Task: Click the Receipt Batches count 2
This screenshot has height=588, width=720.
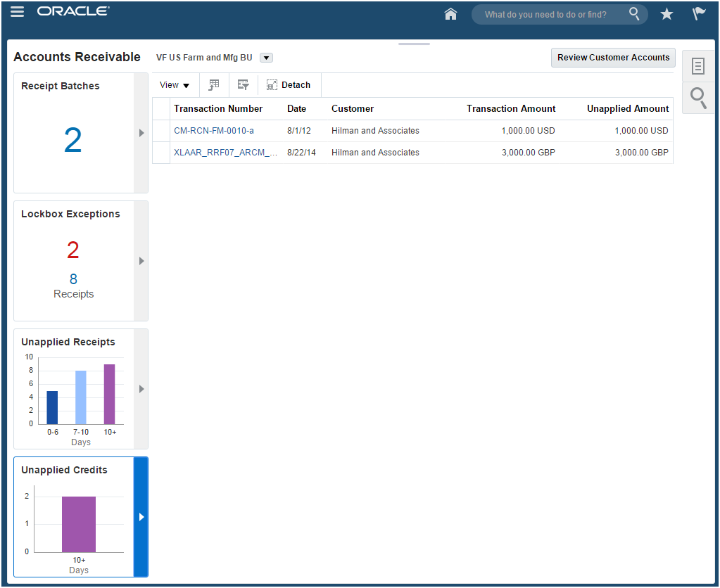Action: 73,140
